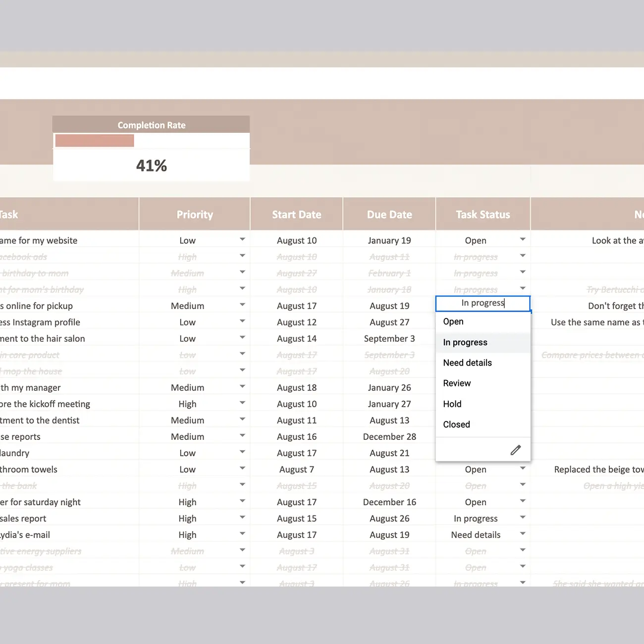Image resolution: width=644 pixels, height=644 pixels.
Task: Open priority dropdown for 'my manager' row
Action: pos(242,386)
